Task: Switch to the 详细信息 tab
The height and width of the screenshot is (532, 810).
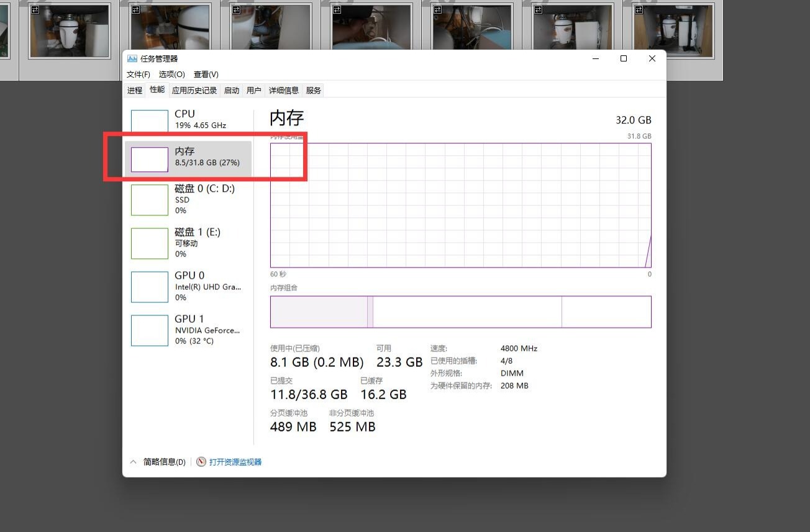Action: pos(284,90)
